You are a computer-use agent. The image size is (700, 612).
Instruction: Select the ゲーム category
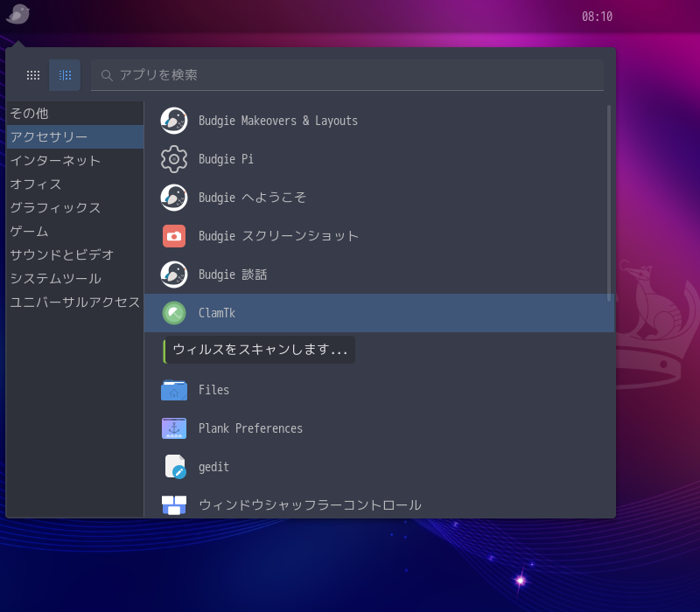75,232
